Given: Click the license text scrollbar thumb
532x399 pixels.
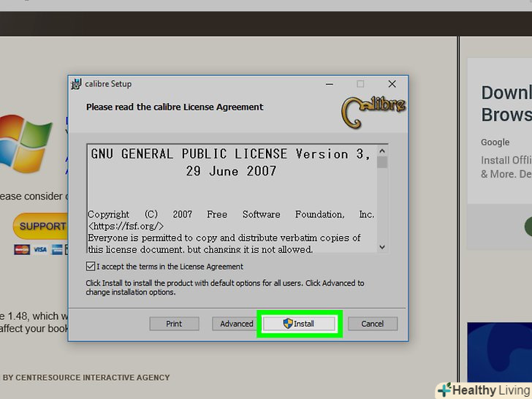Looking at the screenshot, I should pos(382,162).
